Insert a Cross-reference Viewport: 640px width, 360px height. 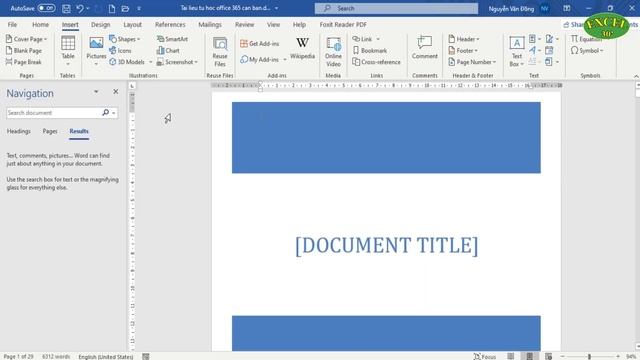(376, 62)
